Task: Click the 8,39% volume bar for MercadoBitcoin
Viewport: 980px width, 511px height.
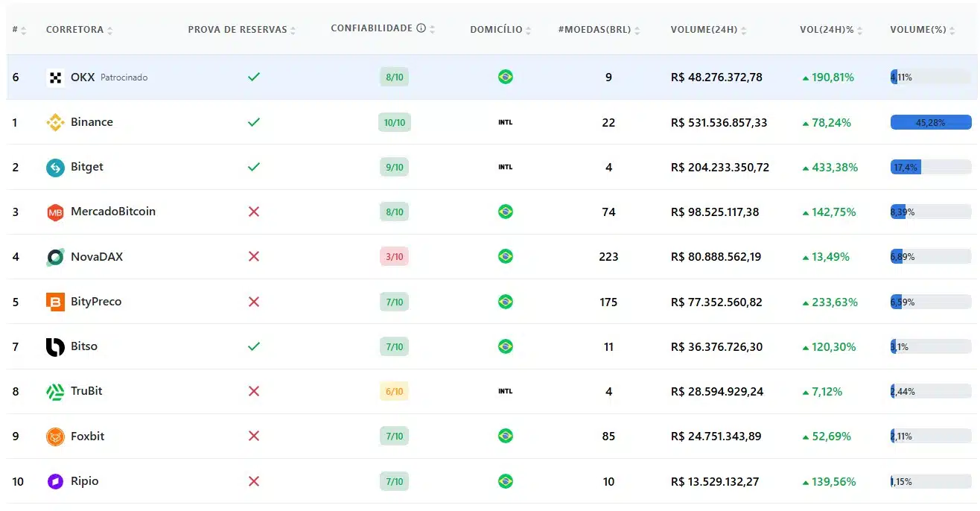Action: [x=931, y=212]
